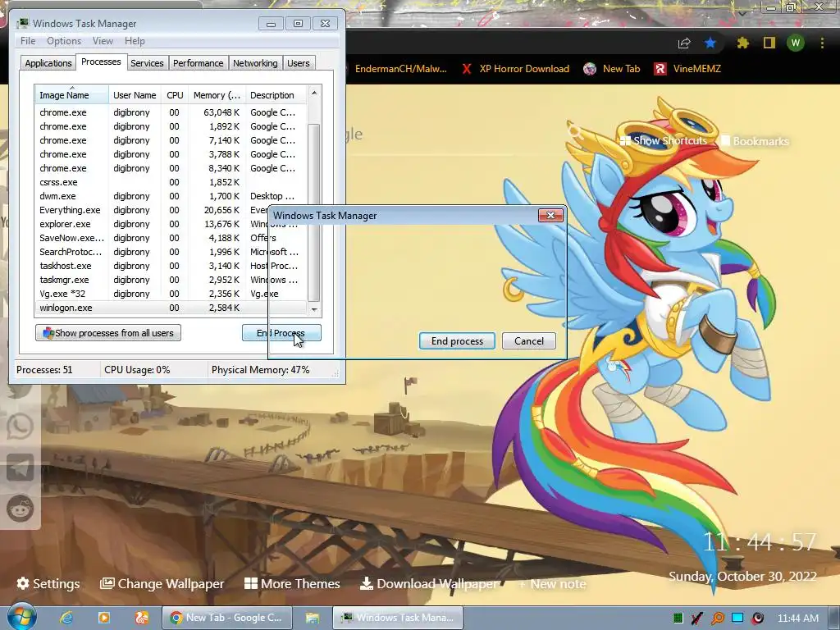The width and height of the screenshot is (840, 630).
Task: Switch to the Applications tab
Action: coord(48,63)
